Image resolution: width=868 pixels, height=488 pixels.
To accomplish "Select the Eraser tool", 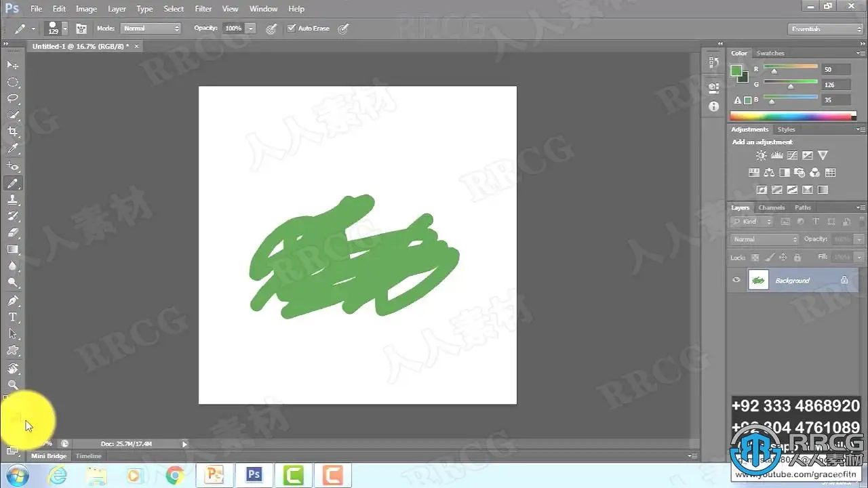I will [13, 232].
